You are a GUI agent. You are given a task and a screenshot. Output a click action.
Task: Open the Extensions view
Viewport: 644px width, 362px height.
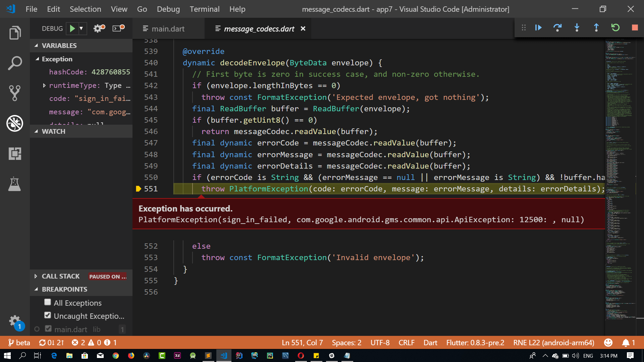[15, 154]
